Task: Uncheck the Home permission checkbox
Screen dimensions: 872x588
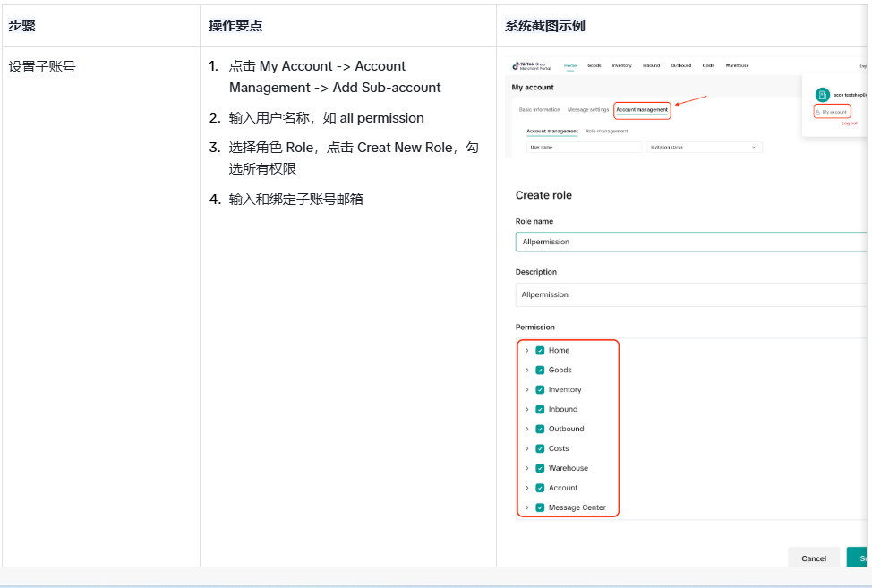Action: pyautogui.click(x=540, y=351)
